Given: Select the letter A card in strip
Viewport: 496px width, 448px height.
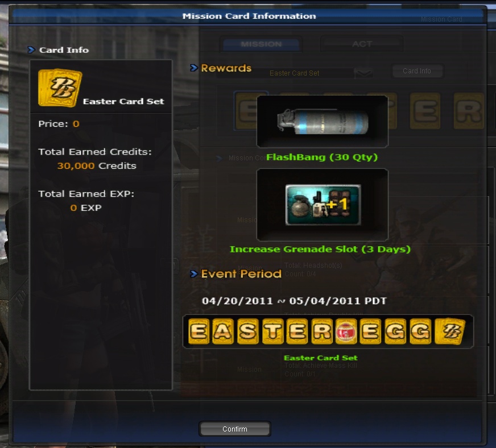Looking at the screenshot, I should (223, 331).
